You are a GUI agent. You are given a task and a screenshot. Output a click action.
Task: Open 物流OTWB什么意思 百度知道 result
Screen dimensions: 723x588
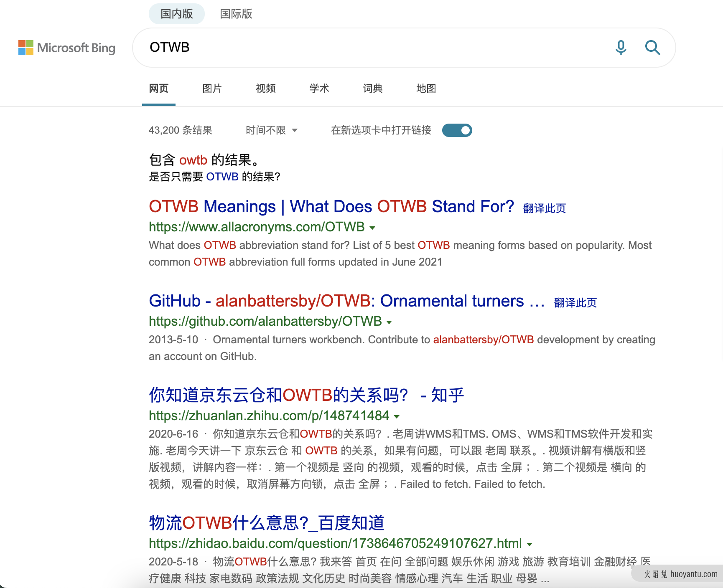tap(267, 523)
